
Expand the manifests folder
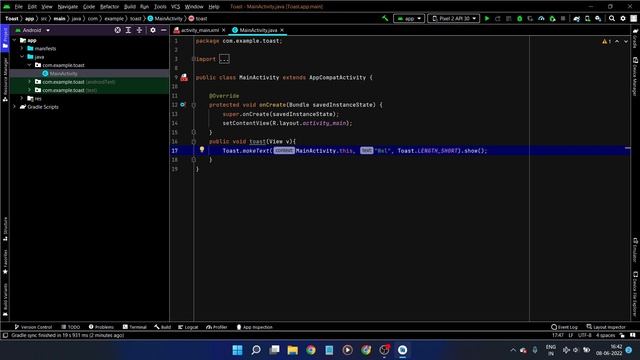tap(22, 49)
